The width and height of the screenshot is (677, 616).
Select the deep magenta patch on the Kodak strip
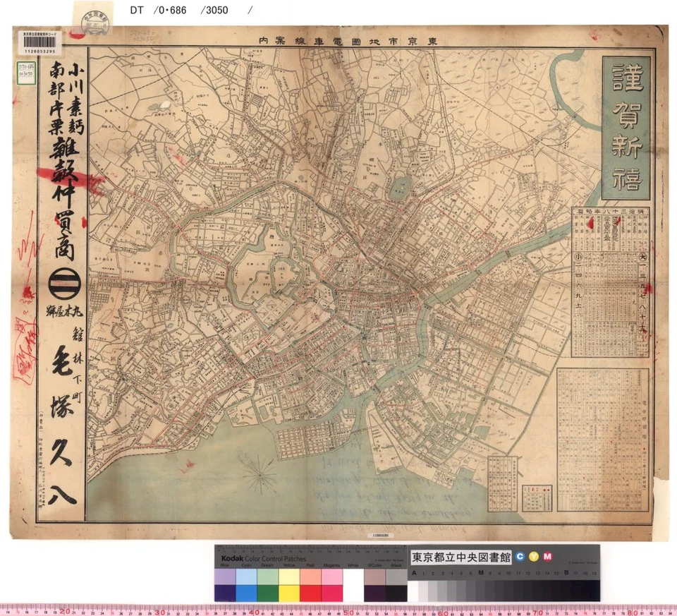click(x=332, y=593)
